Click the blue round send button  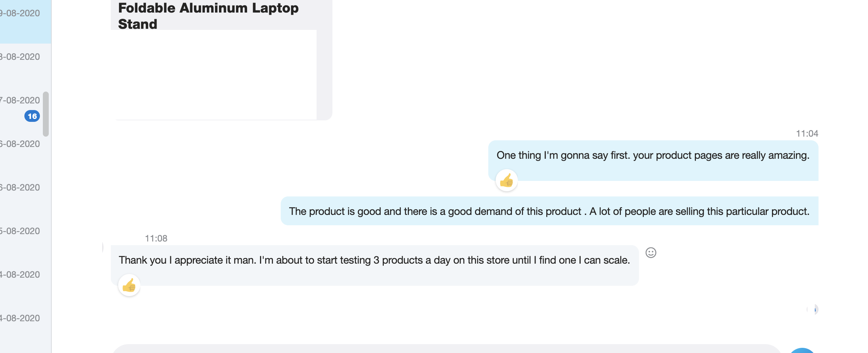(x=802, y=350)
